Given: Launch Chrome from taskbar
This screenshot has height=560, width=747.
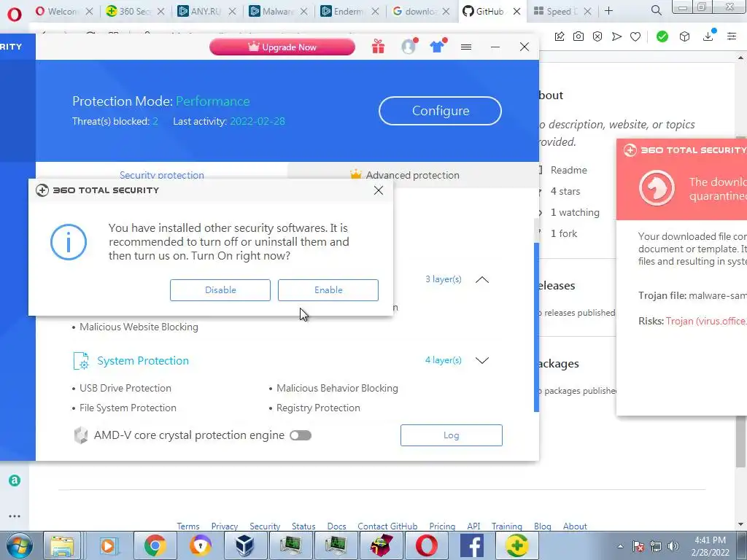Looking at the screenshot, I should [155, 545].
